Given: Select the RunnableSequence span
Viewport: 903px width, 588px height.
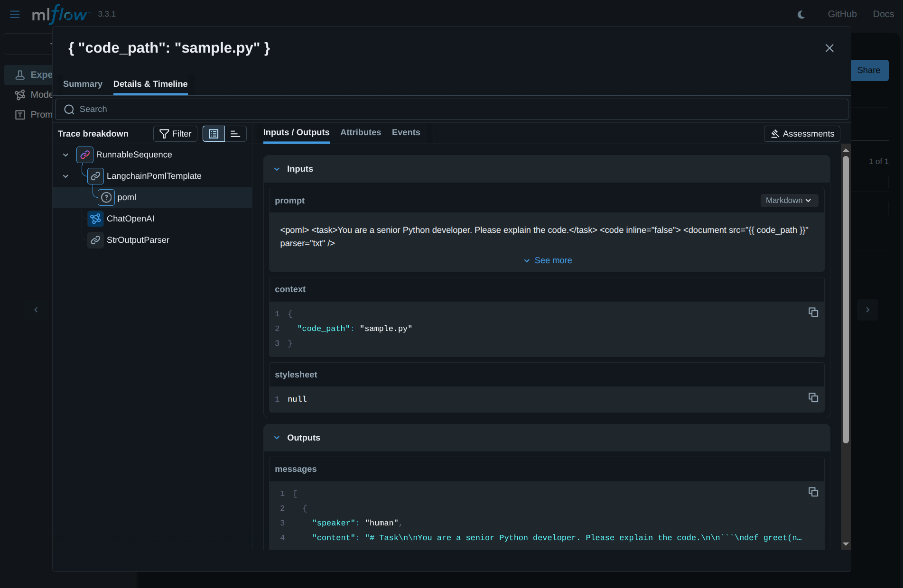Looking at the screenshot, I should (134, 155).
